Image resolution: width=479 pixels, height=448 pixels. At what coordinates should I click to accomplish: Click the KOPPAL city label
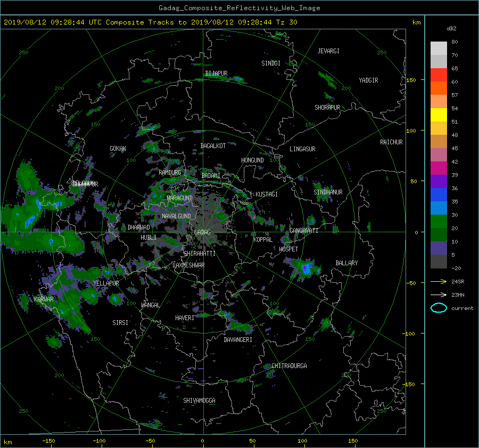pos(263,240)
